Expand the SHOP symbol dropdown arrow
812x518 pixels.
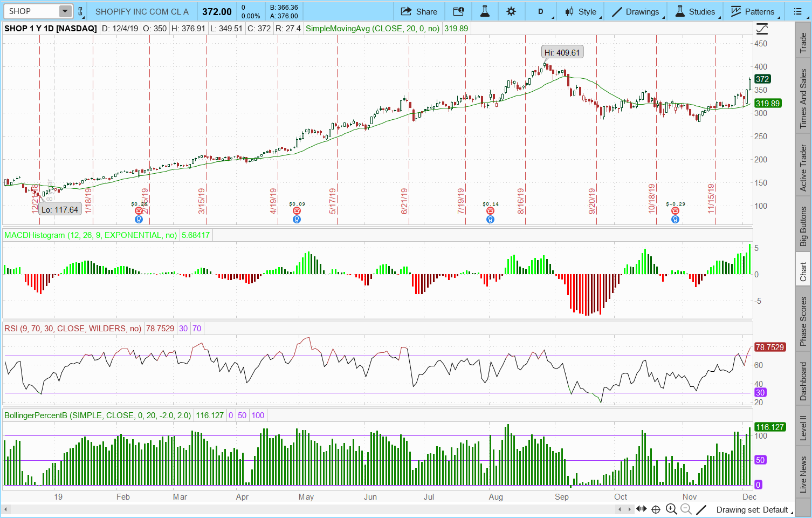point(65,11)
